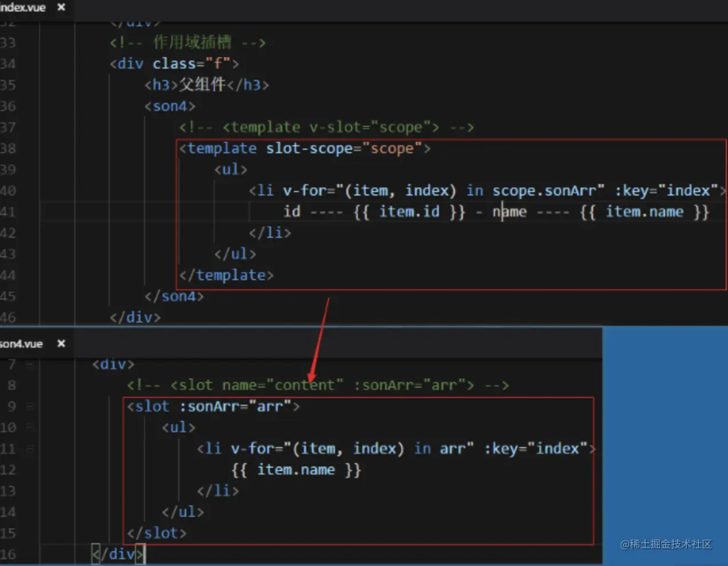The image size is (728, 566).
Task: Click the commented template v-slot="scope" line
Action: pos(327,127)
